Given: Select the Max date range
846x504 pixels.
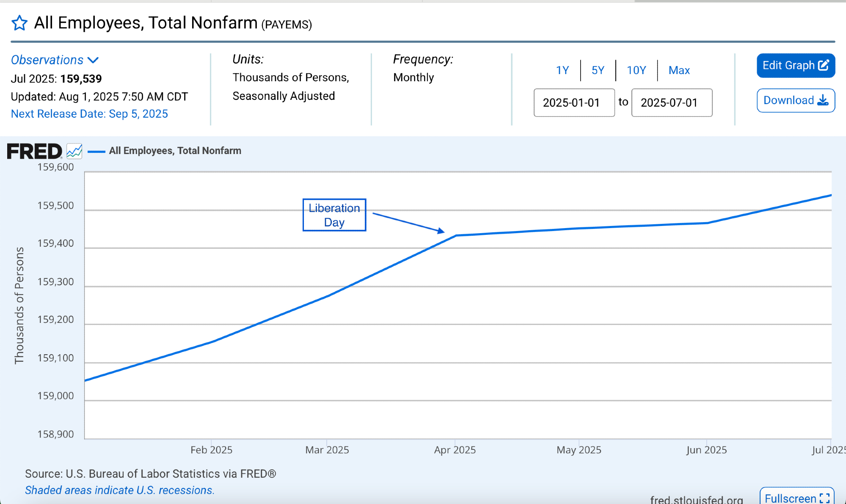Looking at the screenshot, I should coord(679,70).
